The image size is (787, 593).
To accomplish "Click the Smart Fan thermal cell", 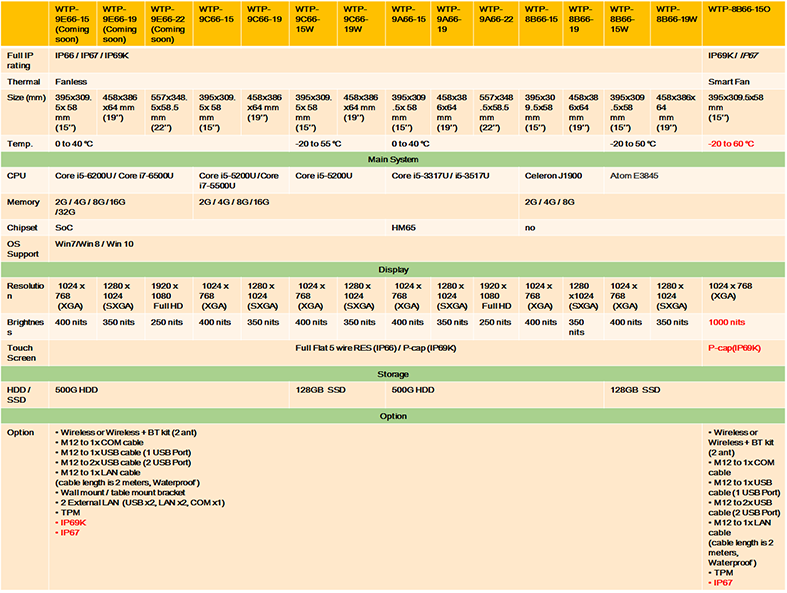I will [x=729, y=81].
